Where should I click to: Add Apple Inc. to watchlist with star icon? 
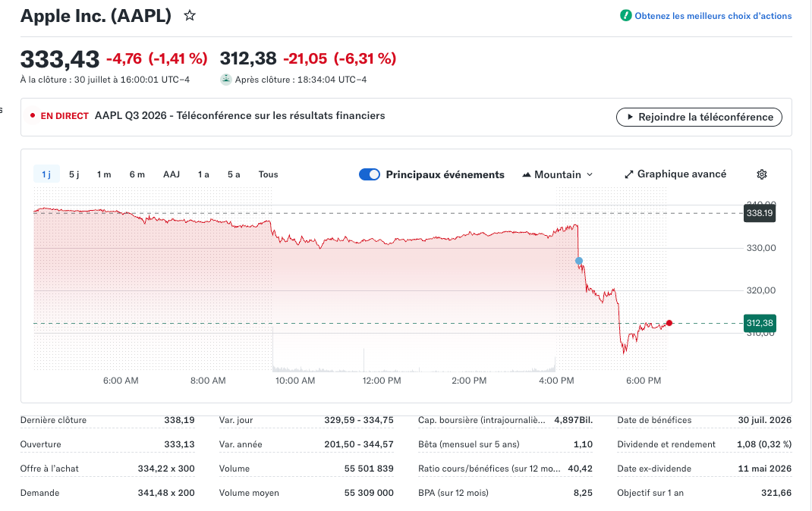point(190,15)
